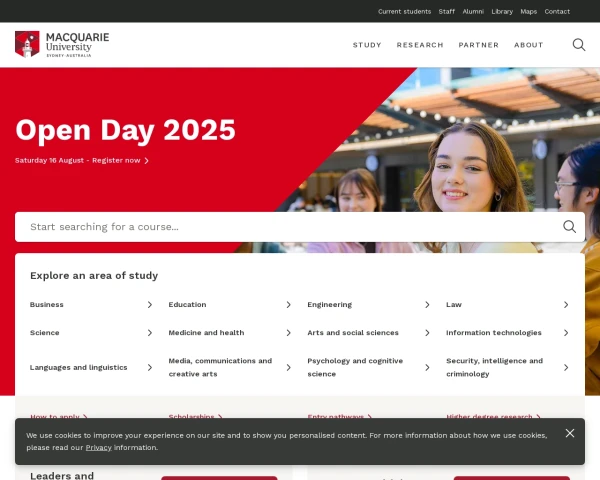Open the Partner menu
Viewport: 600px width, 480px height.
click(x=479, y=45)
